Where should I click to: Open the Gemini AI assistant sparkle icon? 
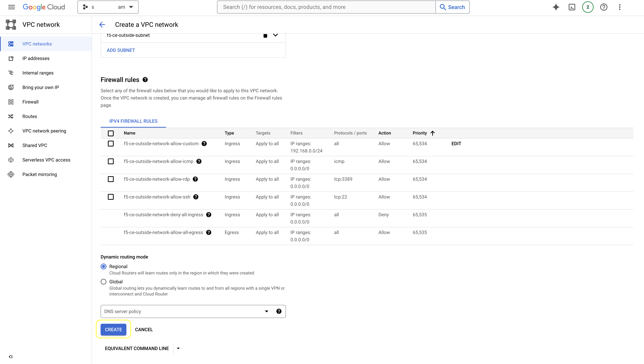556,7
